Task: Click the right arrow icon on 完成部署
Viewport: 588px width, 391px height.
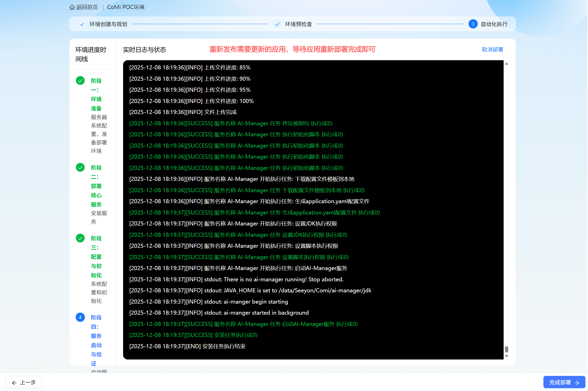Action: (577, 383)
